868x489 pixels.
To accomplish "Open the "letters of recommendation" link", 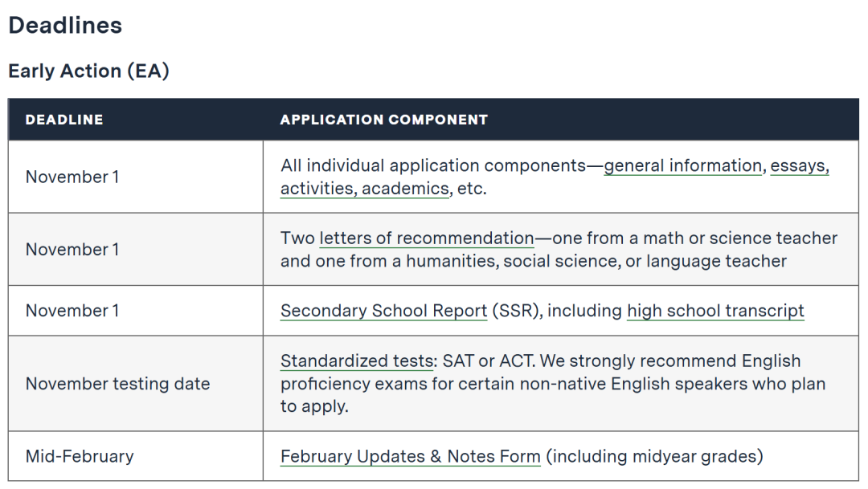I will (426, 238).
